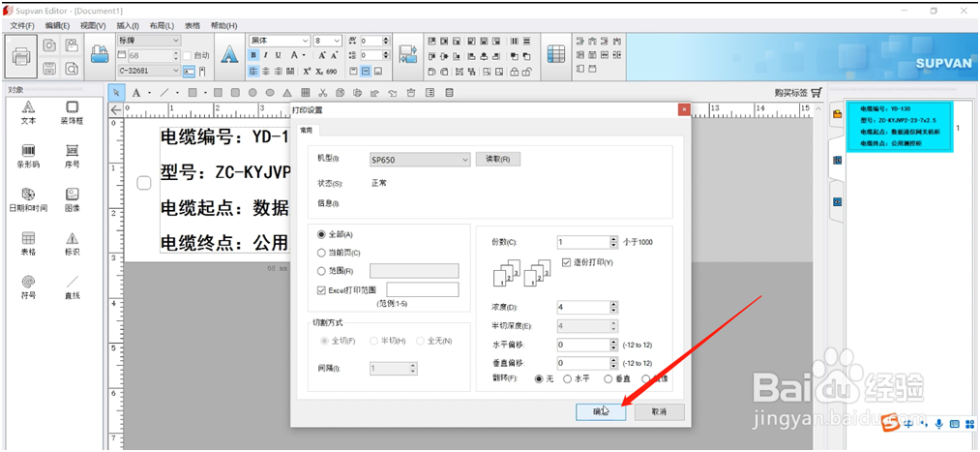Image resolution: width=980 pixels, height=452 pixels.
Task: Select 水平 horizontal flip radio button
Action: [x=568, y=378]
